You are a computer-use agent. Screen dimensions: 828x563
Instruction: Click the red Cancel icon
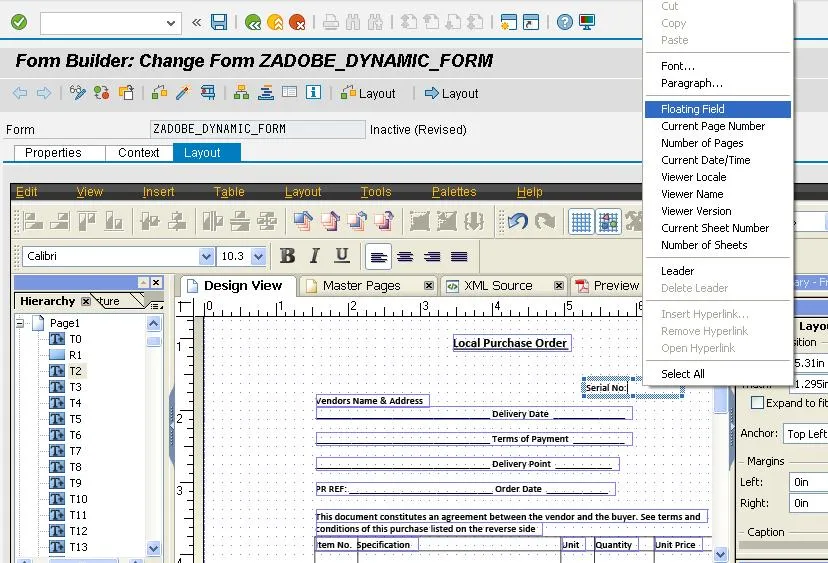tap(297, 22)
